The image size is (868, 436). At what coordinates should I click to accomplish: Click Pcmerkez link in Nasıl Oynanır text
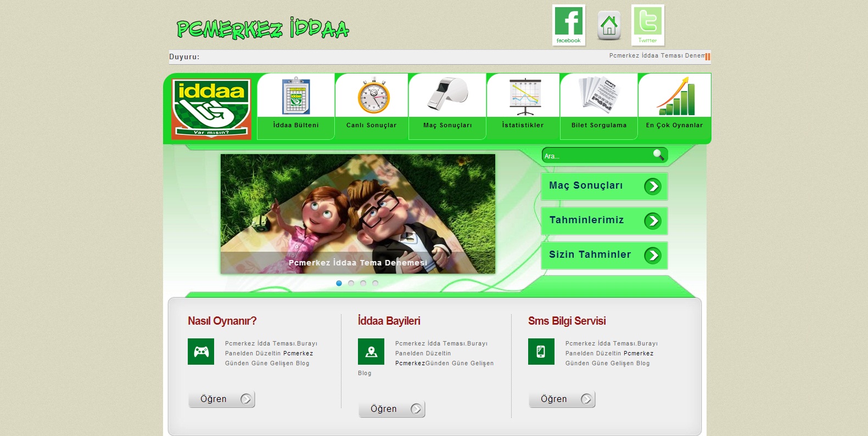298,354
